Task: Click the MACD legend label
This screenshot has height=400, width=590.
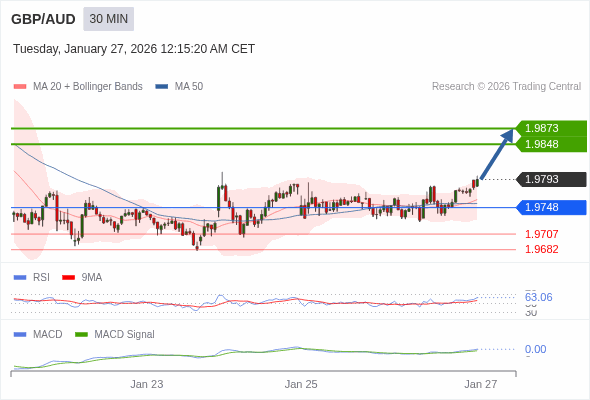Action: [48, 335]
